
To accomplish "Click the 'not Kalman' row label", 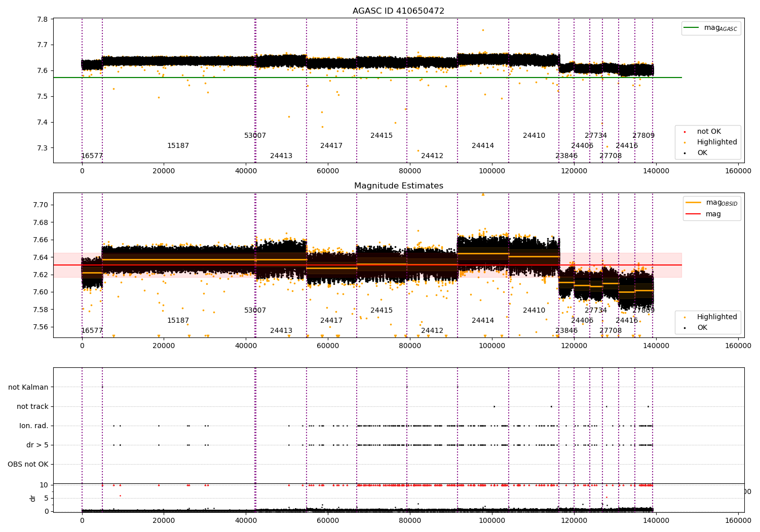I will (x=28, y=387).
